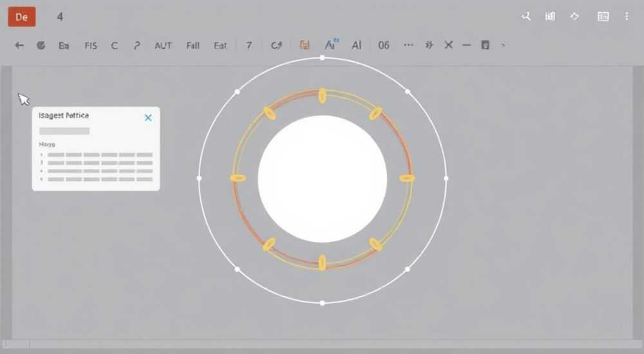Go back with the left arrow icon
Viewport: 644px width, 354px height.
coord(19,45)
